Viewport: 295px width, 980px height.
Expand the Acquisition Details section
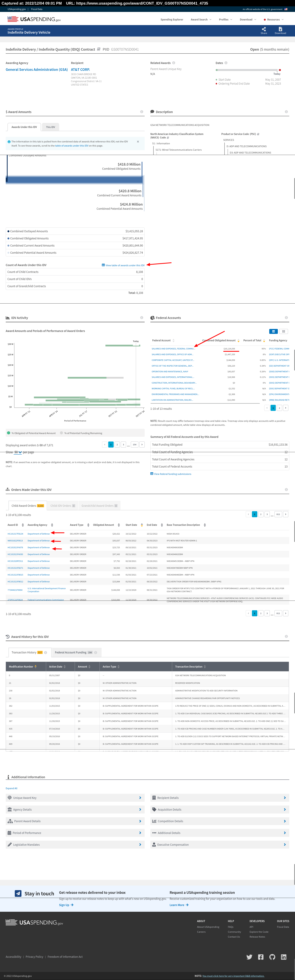(x=220, y=809)
